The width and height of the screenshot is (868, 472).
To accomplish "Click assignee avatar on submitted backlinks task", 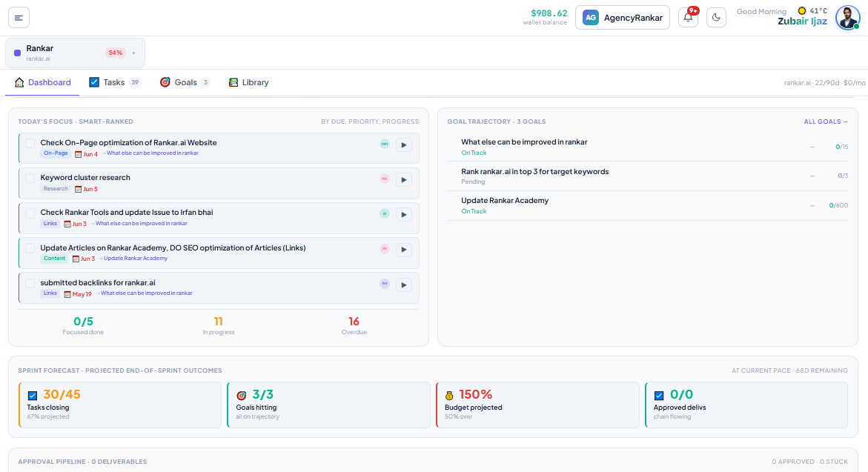I will (384, 284).
